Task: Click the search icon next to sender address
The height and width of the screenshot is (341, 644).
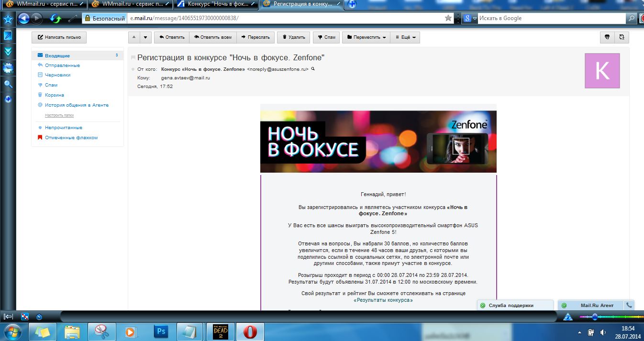Action: pos(313,69)
